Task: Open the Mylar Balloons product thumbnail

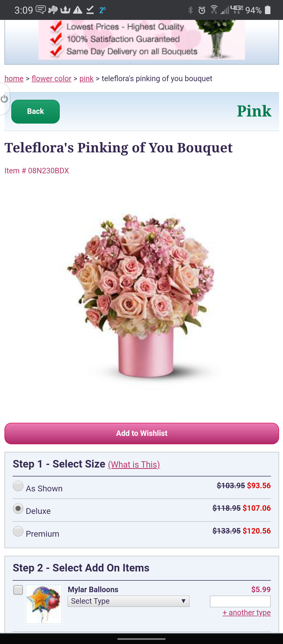Action: tap(44, 604)
